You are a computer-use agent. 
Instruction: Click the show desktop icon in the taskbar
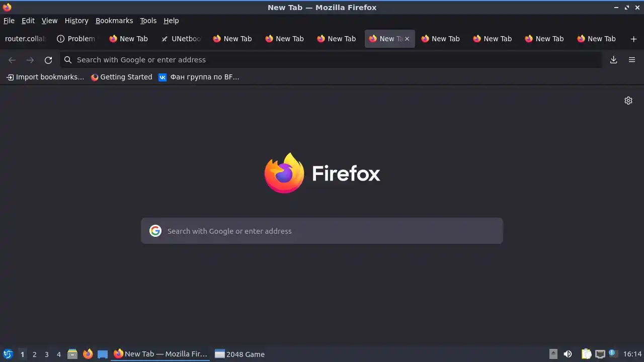click(x=103, y=354)
